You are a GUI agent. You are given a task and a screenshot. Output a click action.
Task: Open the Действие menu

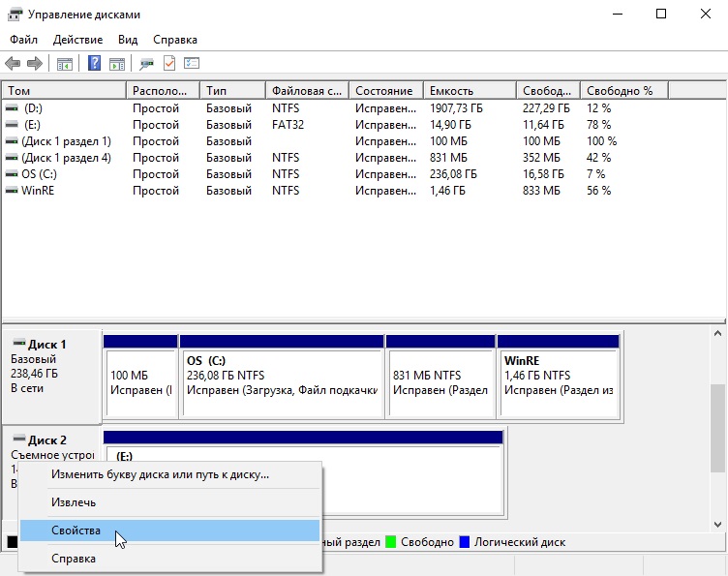pyautogui.click(x=78, y=40)
